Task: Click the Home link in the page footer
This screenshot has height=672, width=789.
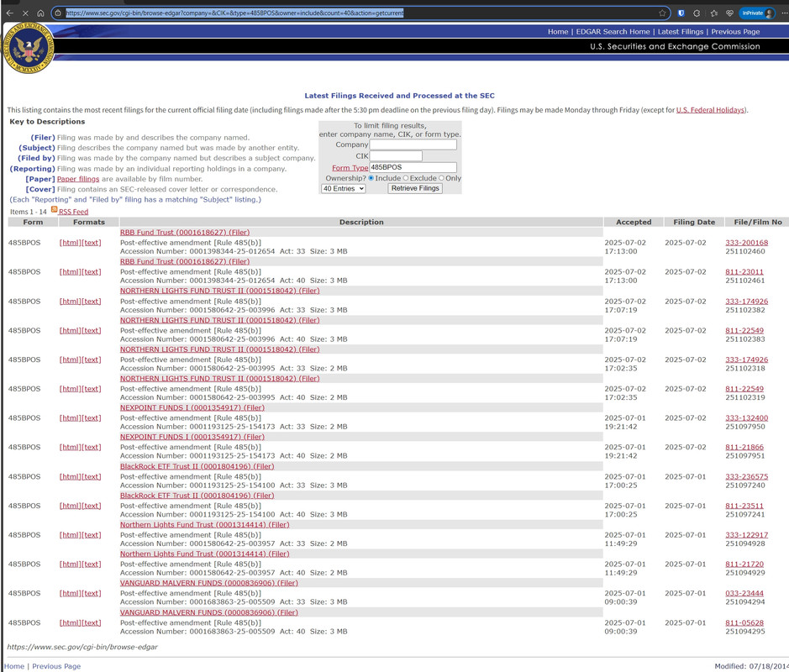Action: [14, 666]
